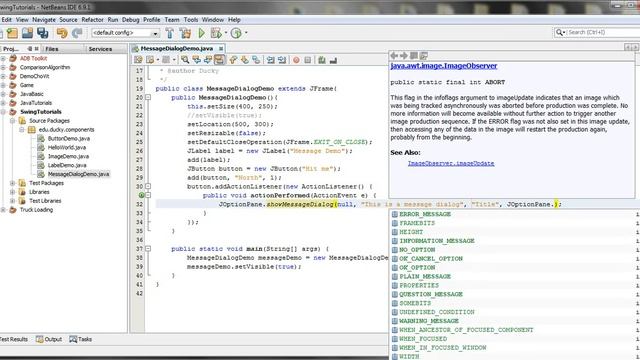
Task: Click Find Previous Occurrence editor icon
Action: [x=196, y=60]
